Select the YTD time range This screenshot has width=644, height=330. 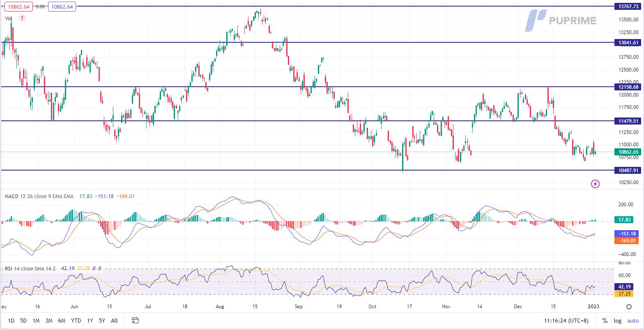[x=76, y=321]
